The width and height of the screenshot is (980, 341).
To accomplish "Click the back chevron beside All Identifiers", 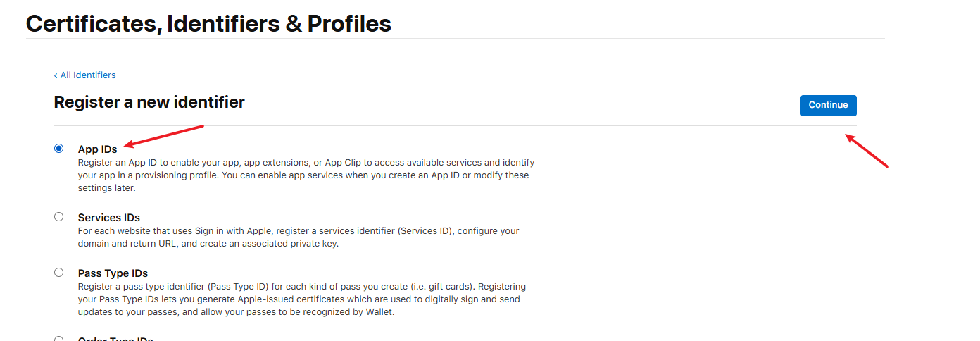I will pyautogui.click(x=56, y=75).
